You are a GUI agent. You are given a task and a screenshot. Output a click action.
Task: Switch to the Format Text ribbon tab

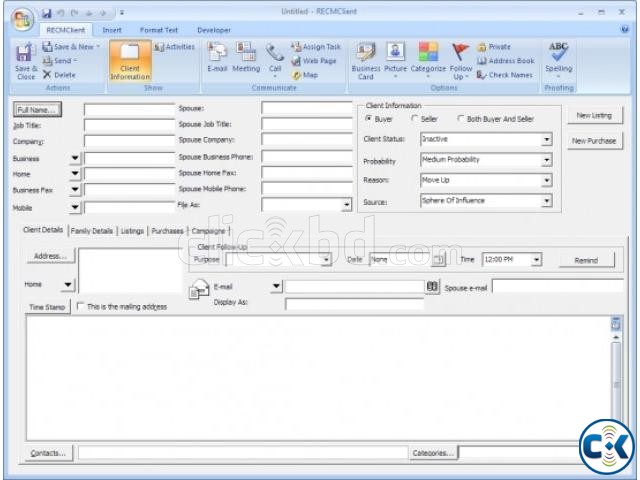click(159, 30)
